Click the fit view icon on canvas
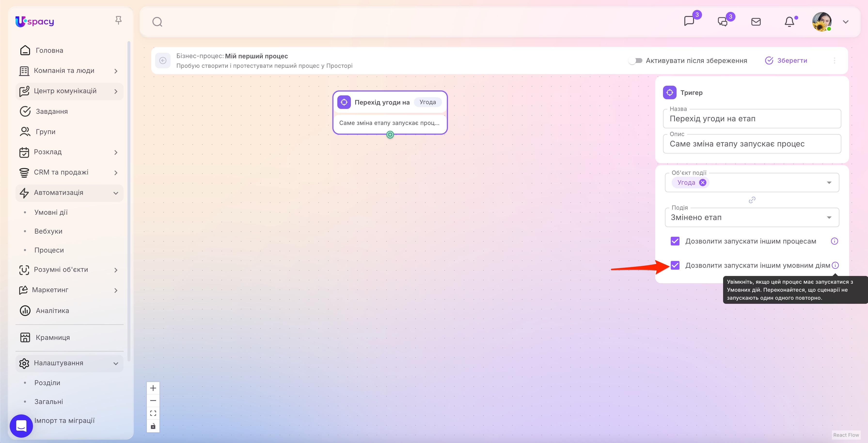The width and height of the screenshot is (868, 443). click(x=153, y=413)
